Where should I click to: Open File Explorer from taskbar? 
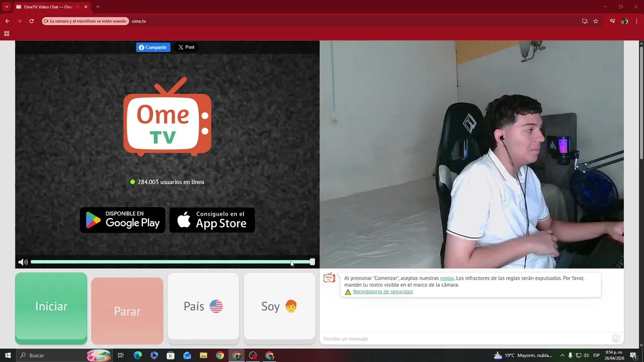[x=203, y=355]
